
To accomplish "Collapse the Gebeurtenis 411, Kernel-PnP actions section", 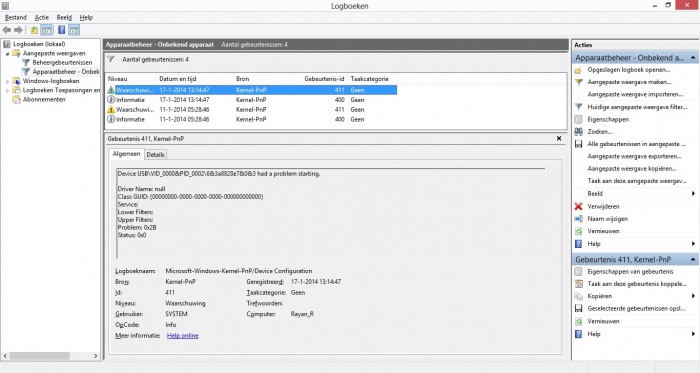I will tap(693, 259).
